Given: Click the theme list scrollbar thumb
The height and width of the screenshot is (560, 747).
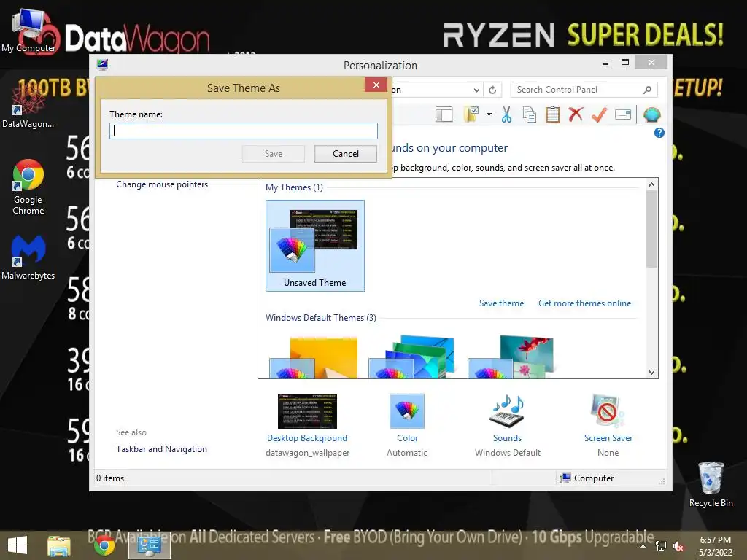Looking at the screenshot, I should 651,229.
